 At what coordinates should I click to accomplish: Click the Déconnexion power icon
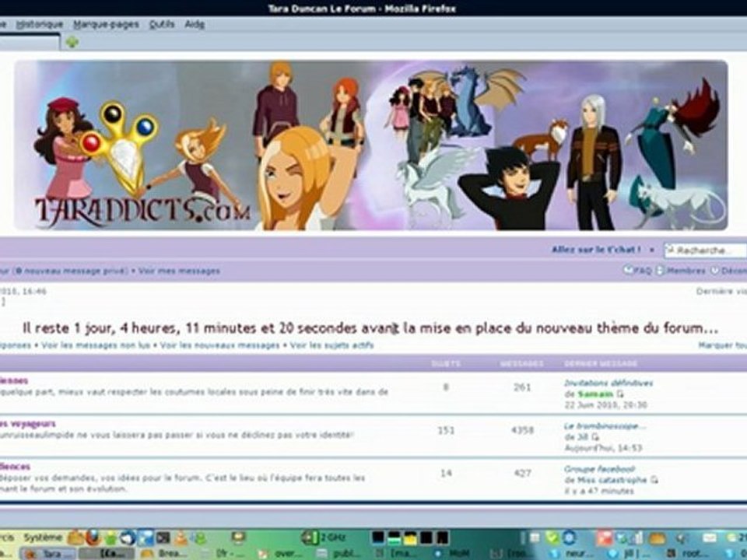[714, 271]
